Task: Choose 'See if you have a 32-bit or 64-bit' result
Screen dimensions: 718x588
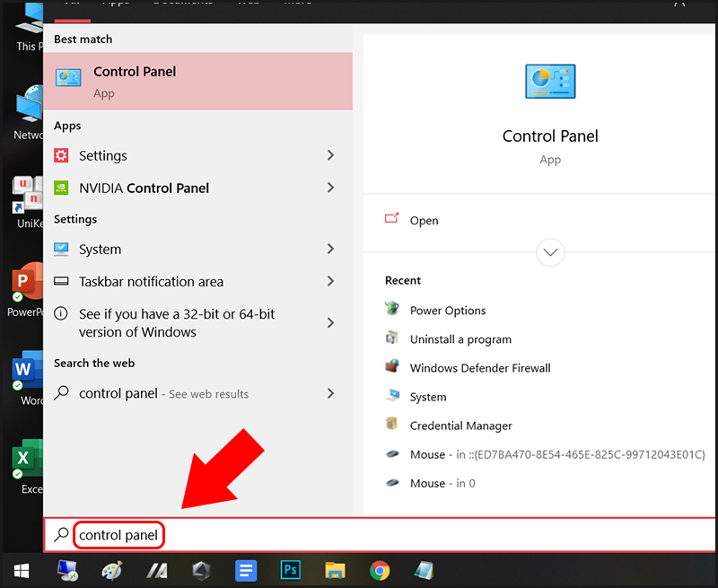Action: [197, 323]
